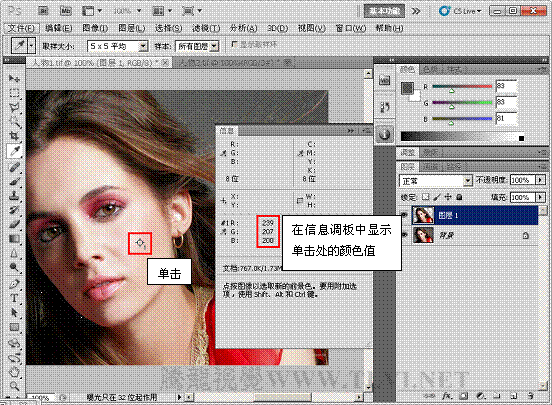Launch Bridge from the application bar
This screenshot has height=405, width=552.
[x=43, y=11]
